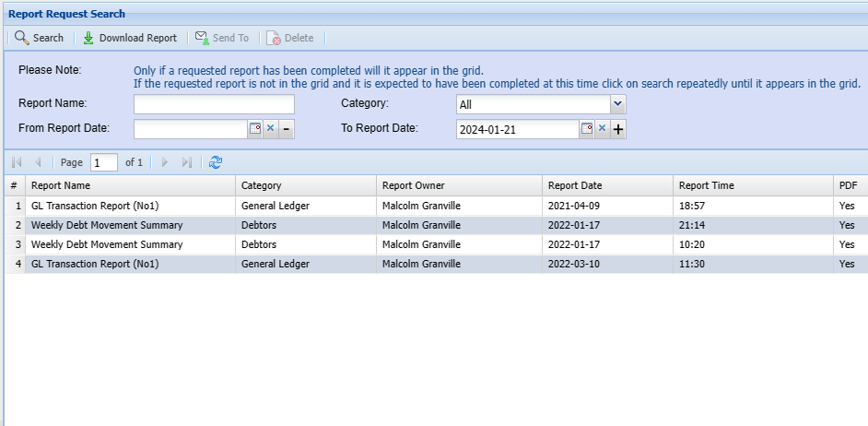Click report time 18:57

[x=692, y=206]
